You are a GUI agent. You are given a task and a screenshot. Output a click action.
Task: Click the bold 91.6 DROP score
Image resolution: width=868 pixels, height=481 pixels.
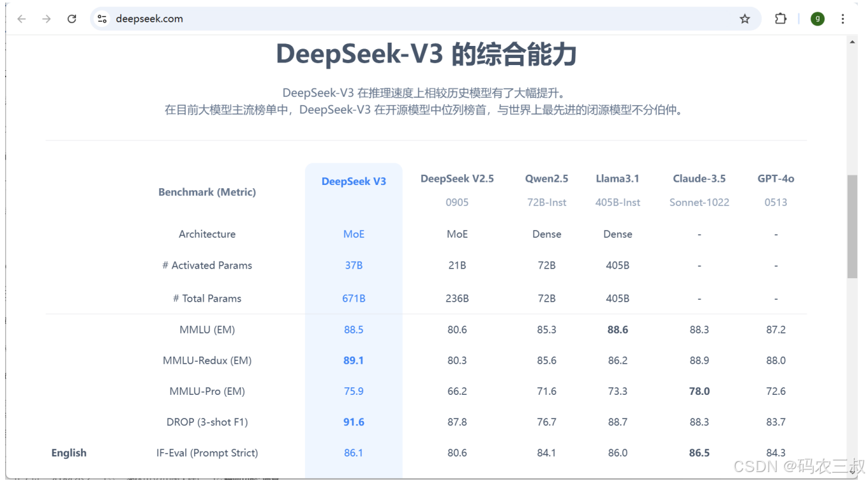354,422
